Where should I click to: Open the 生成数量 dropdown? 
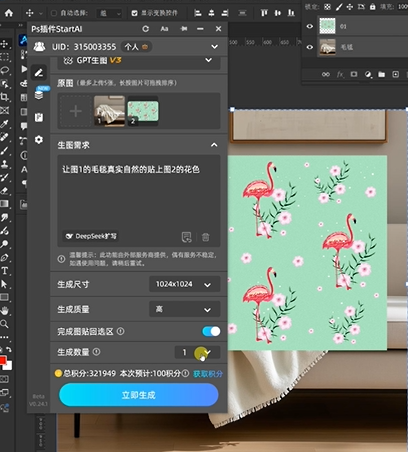pyautogui.click(x=197, y=352)
